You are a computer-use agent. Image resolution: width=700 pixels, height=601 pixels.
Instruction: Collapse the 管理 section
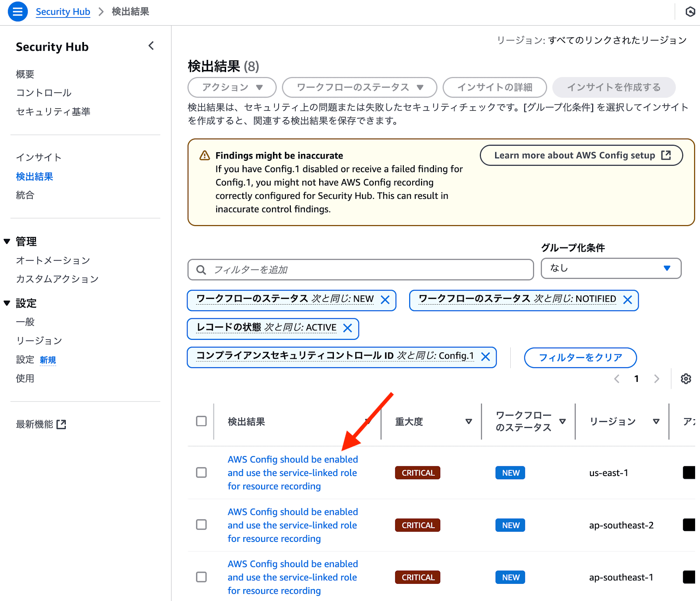point(7,241)
